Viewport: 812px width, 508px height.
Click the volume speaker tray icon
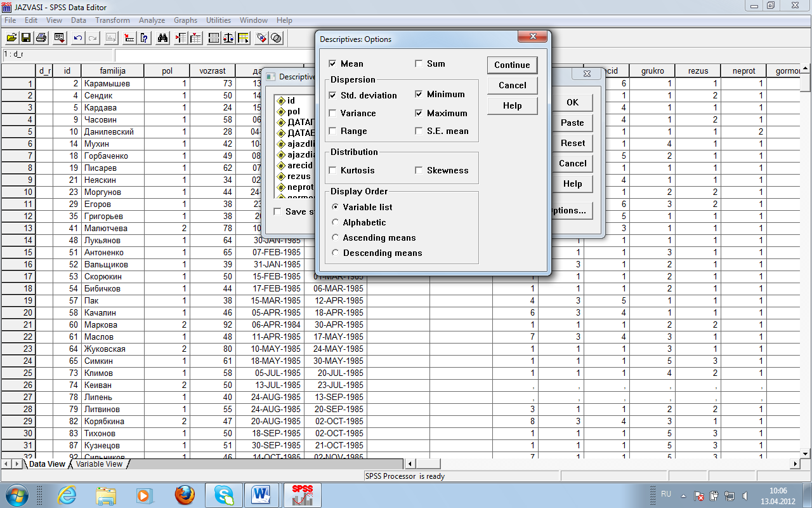coord(744,495)
